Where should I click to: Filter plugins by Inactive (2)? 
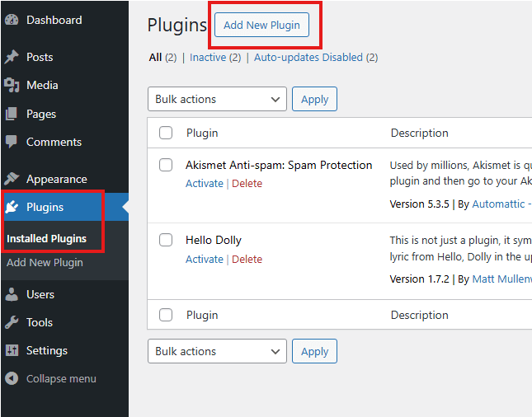pos(215,58)
